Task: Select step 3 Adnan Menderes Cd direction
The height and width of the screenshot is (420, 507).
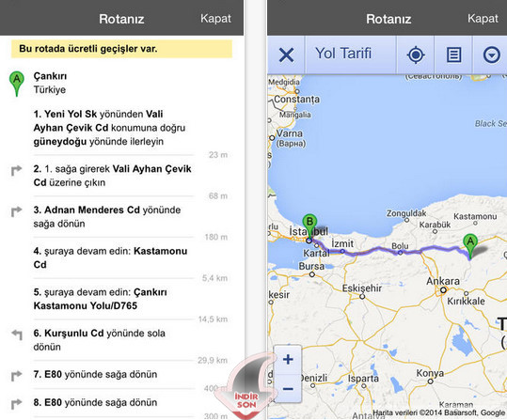Action: [x=107, y=216]
